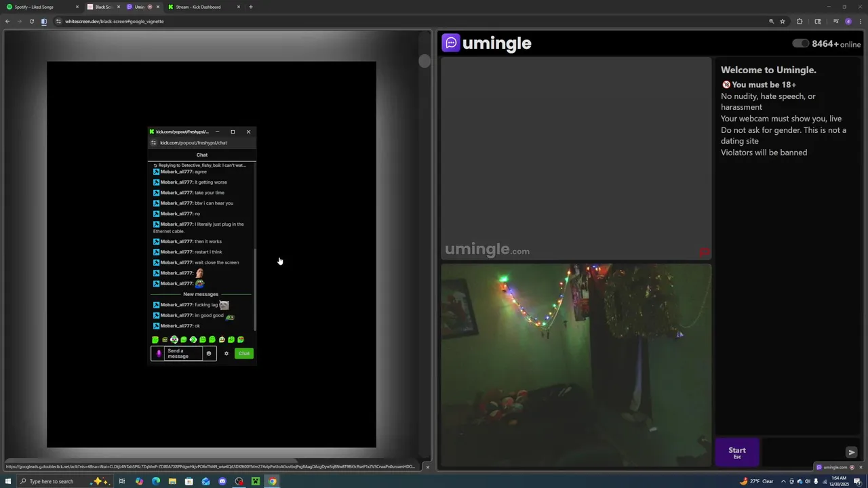This screenshot has height=488, width=868.
Task: Open a new browser tab
Action: 251,7
